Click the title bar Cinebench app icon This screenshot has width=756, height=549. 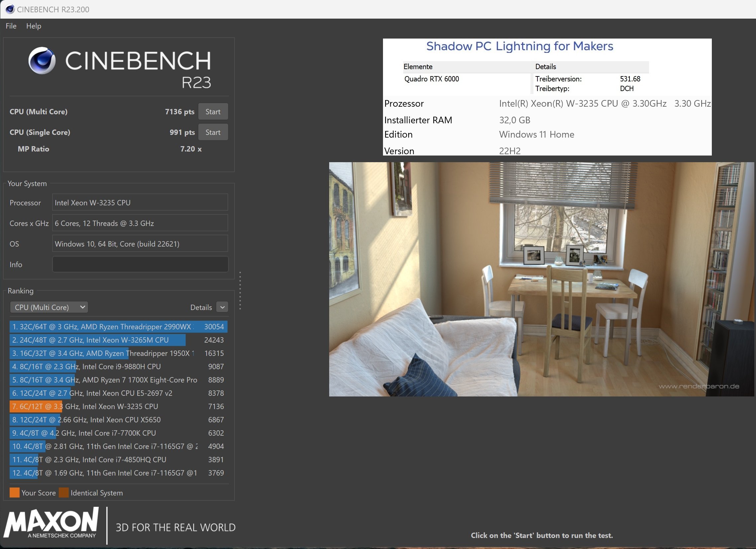(x=10, y=9)
